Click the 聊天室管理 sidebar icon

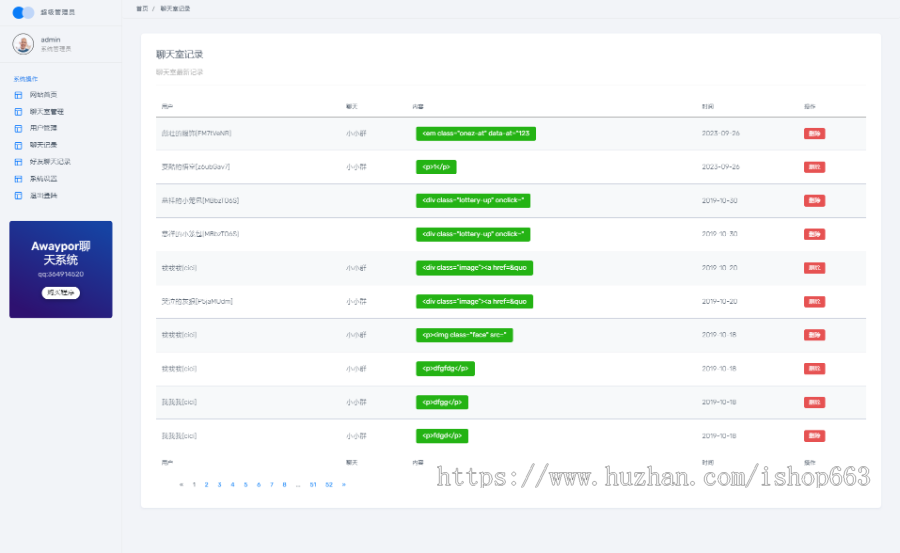pyautogui.click(x=18, y=111)
